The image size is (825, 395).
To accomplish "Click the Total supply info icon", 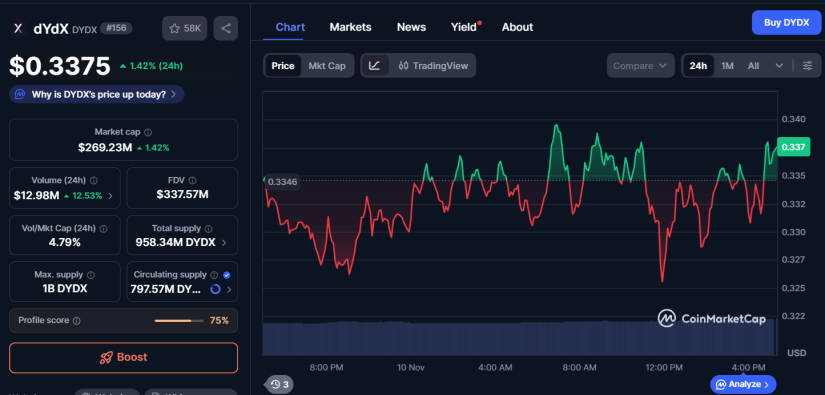I will [208, 229].
